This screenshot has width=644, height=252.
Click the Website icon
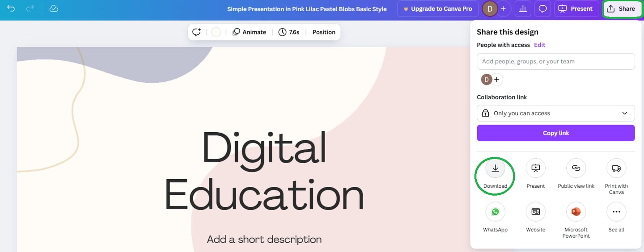[535, 212]
